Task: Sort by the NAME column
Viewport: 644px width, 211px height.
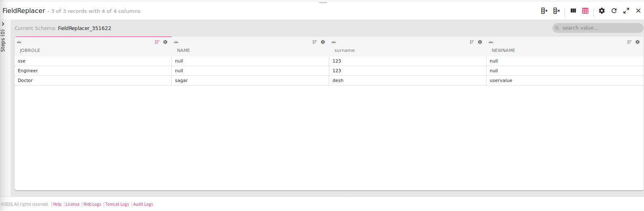Action: pyautogui.click(x=315, y=42)
